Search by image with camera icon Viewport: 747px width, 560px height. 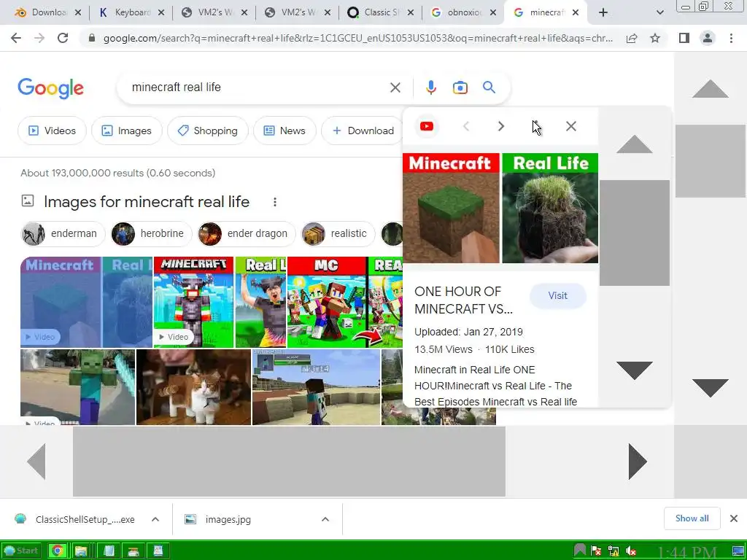pos(460,87)
